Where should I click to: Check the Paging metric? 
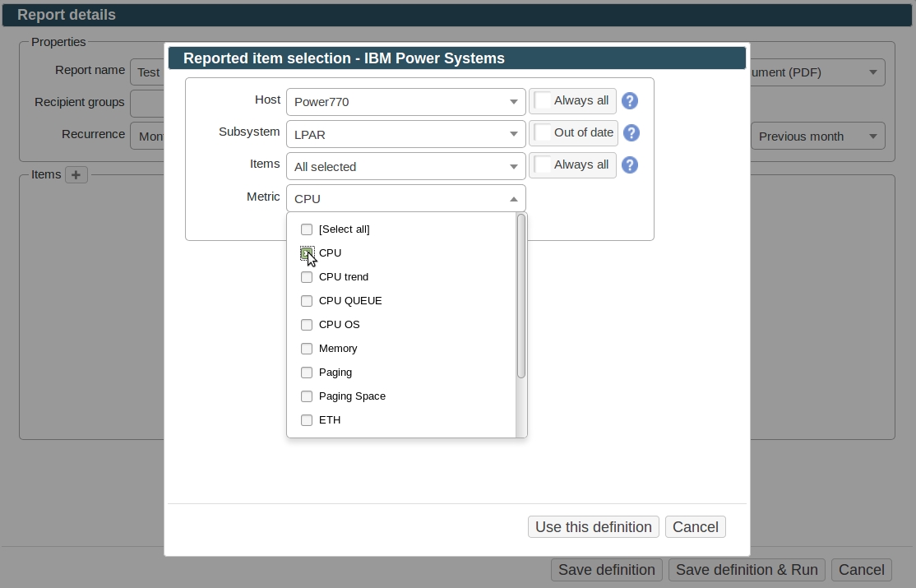coord(307,373)
